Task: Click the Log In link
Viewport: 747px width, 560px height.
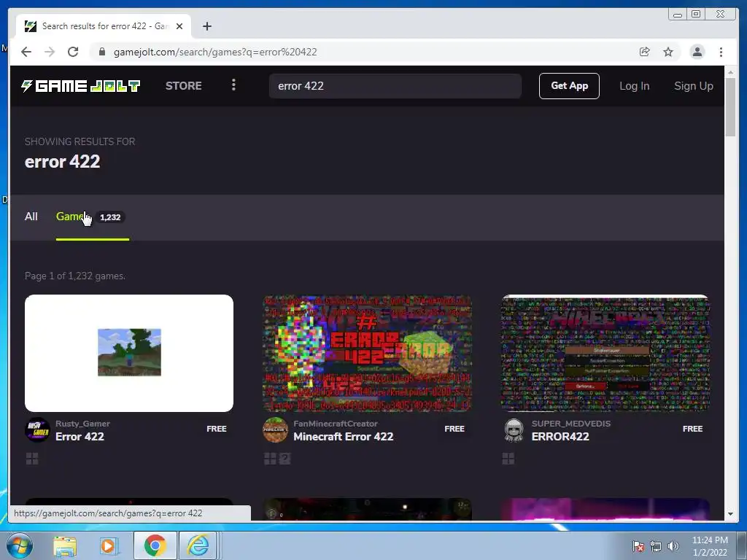Action: click(634, 86)
